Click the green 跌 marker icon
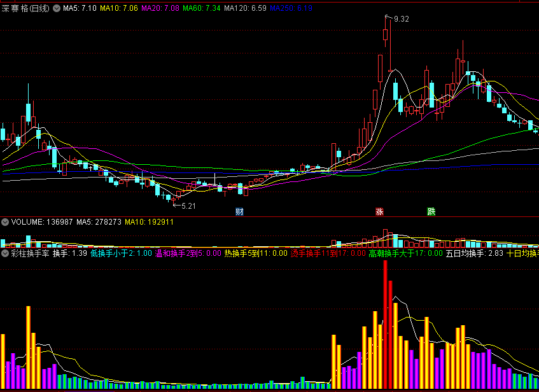 (x=431, y=211)
